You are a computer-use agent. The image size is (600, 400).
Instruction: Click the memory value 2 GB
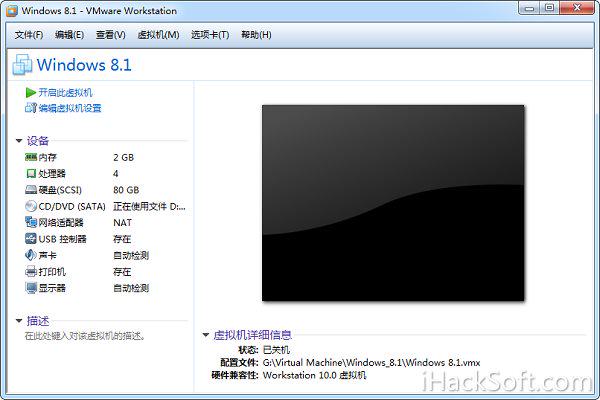pyautogui.click(x=124, y=157)
